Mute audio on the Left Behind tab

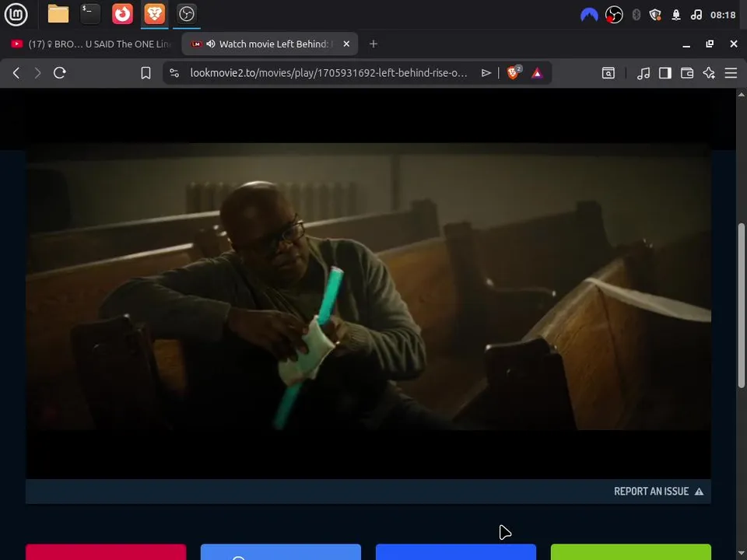(x=211, y=44)
